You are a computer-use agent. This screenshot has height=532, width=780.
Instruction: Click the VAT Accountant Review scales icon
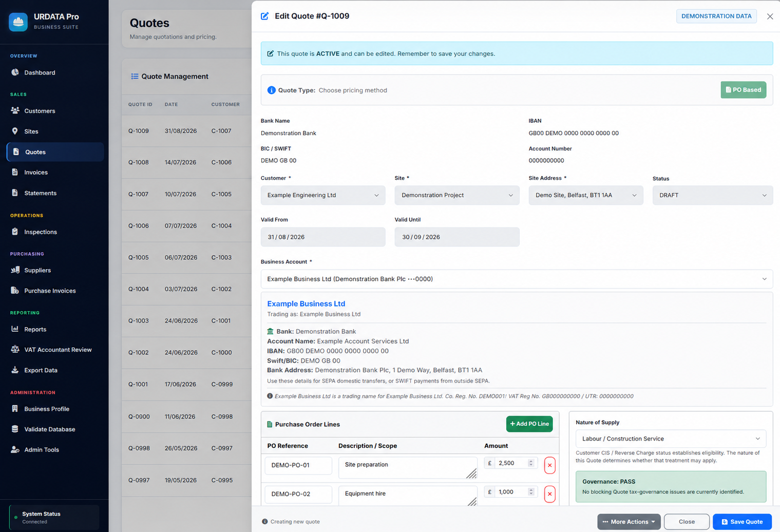point(15,350)
